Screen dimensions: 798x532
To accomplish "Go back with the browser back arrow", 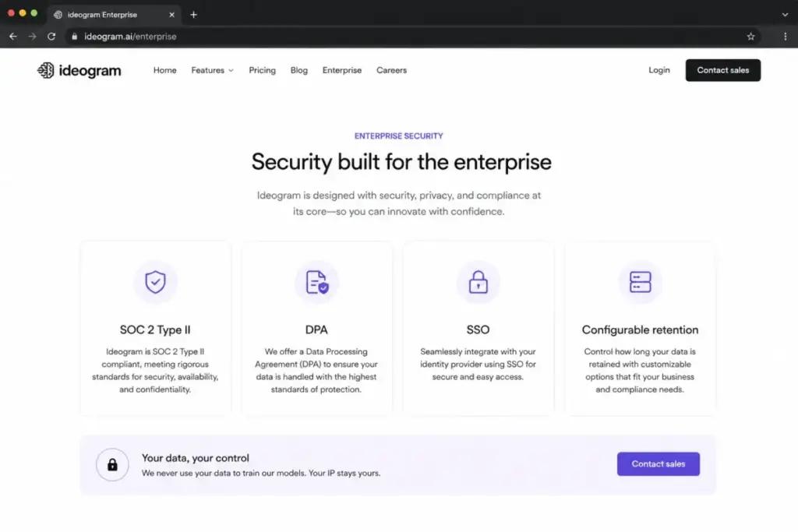I will coord(13,37).
